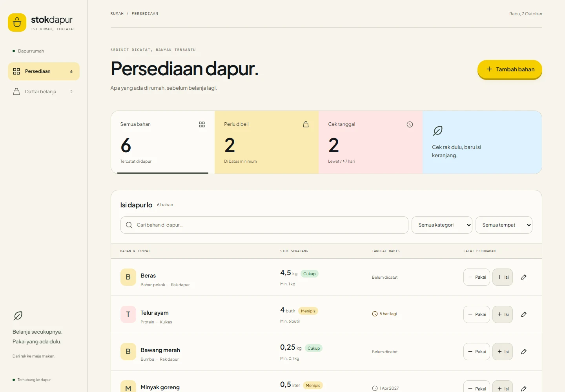Click the Cari bahan di dapur search field

point(264,225)
